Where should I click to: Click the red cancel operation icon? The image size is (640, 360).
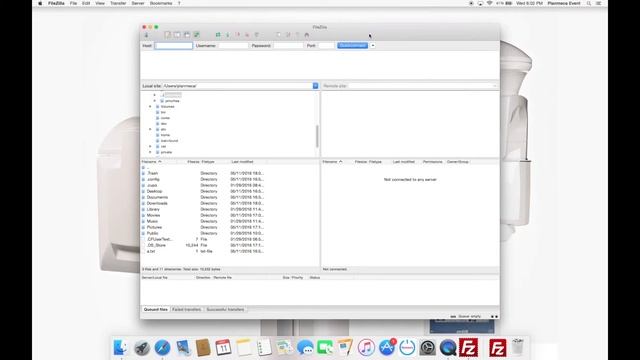tap(238, 35)
